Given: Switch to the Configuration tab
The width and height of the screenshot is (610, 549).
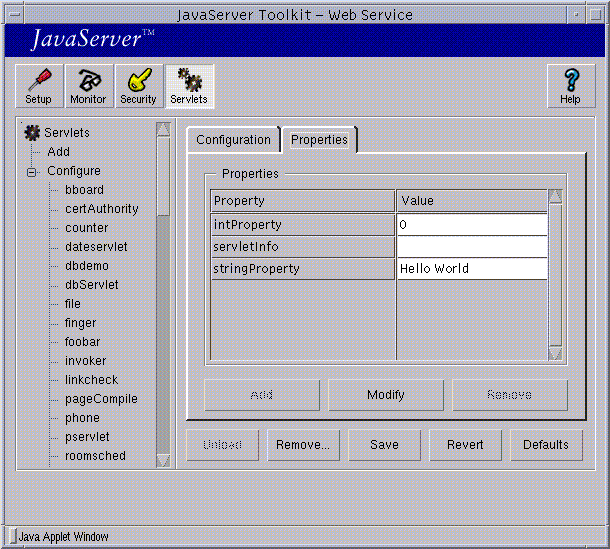Looking at the screenshot, I should (x=233, y=140).
